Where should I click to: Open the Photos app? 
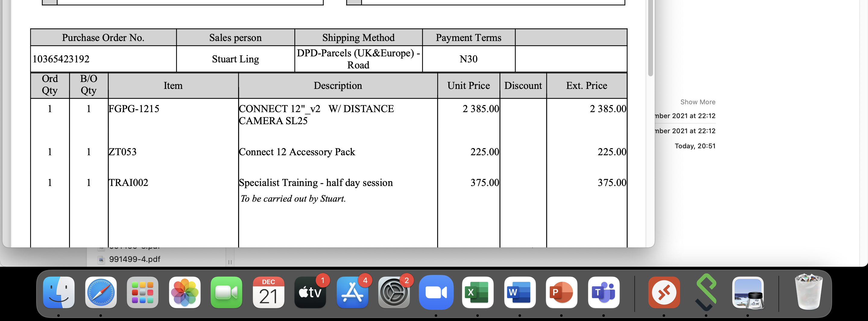[x=185, y=292]
